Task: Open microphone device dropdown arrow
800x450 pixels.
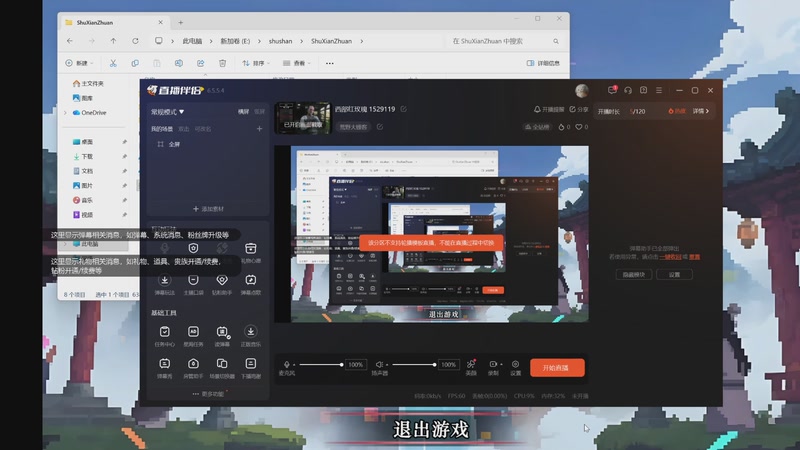Action: (x=294, y=365)
